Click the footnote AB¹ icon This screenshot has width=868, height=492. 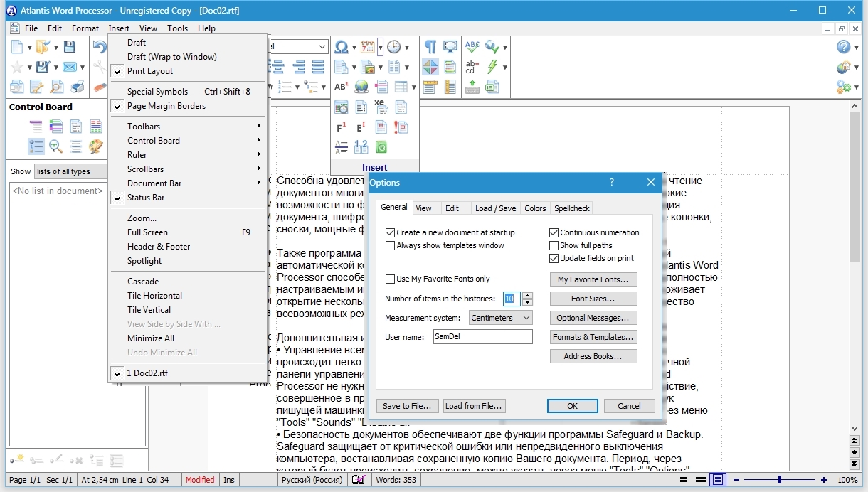342,87
